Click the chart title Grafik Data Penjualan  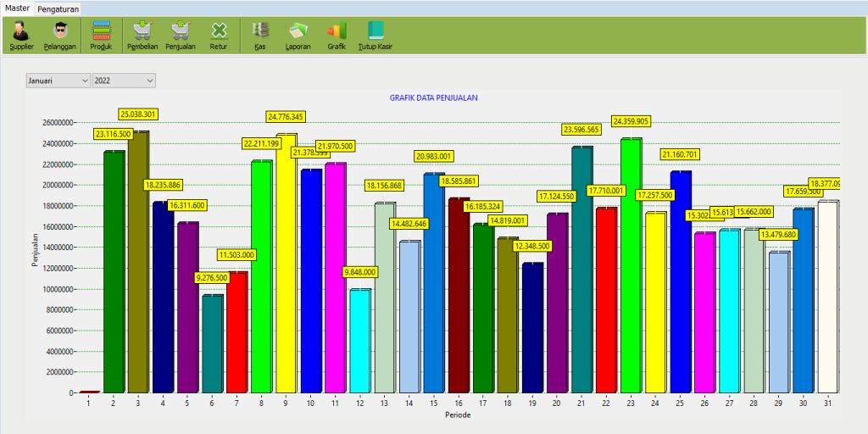click(x=433, y=98)
